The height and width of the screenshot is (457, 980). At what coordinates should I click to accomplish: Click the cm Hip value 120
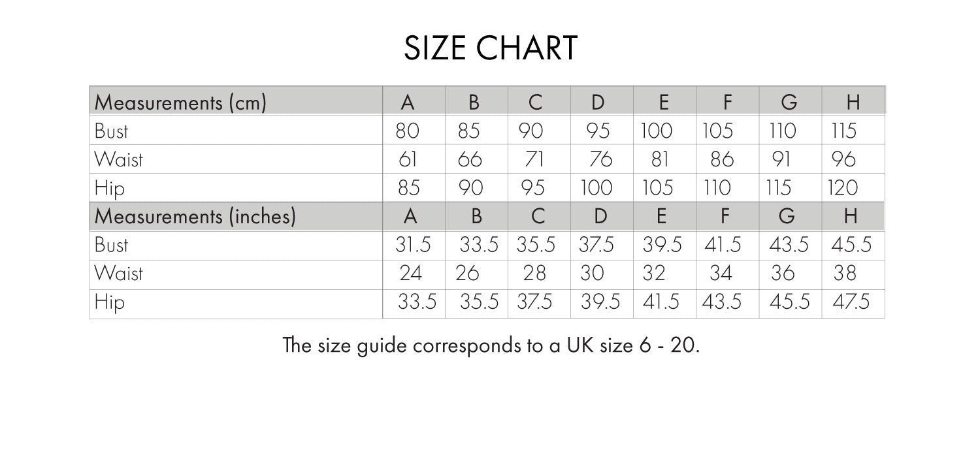[x=842, y=188]
